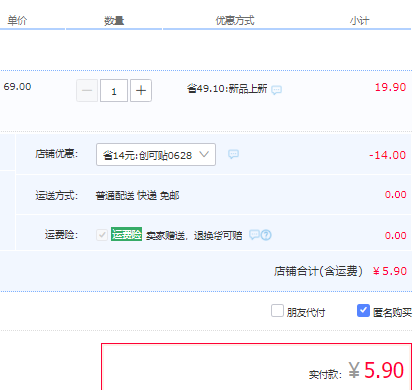Increase quantity with the plus button
The width and height of the screenshot is (414, 390).
(141, 90)
